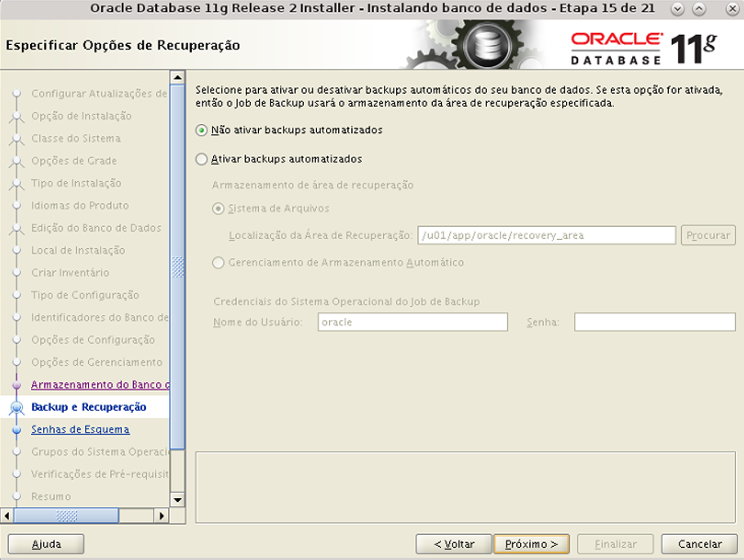Click the horizontal scroll left arrow

(x=7, y=515)
